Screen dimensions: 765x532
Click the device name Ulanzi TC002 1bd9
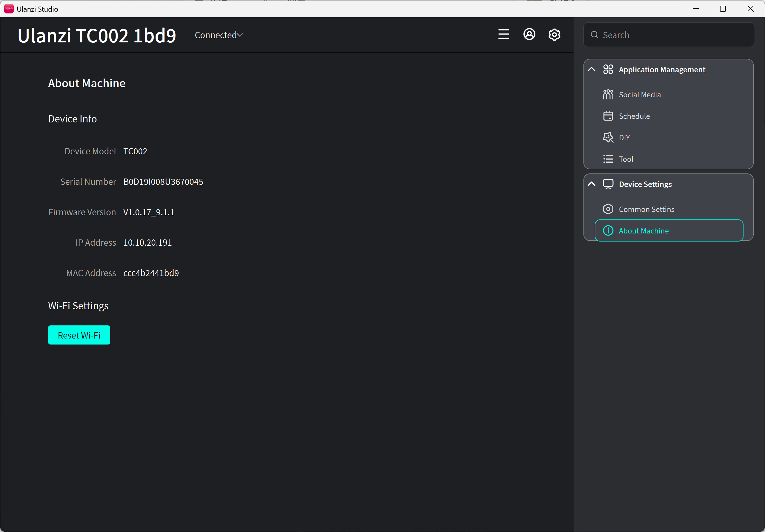point(97,35)
